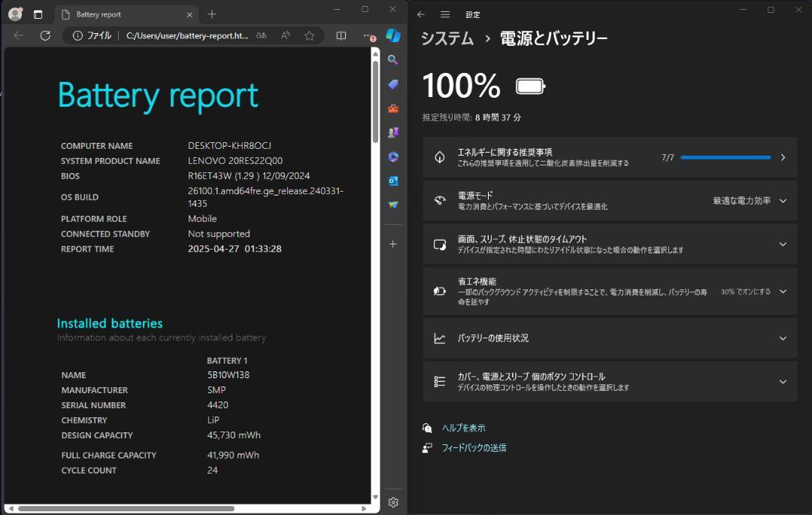Click ヘルプを表示 link
Viewport: 812px width, 515px height.
coord(463,428)
